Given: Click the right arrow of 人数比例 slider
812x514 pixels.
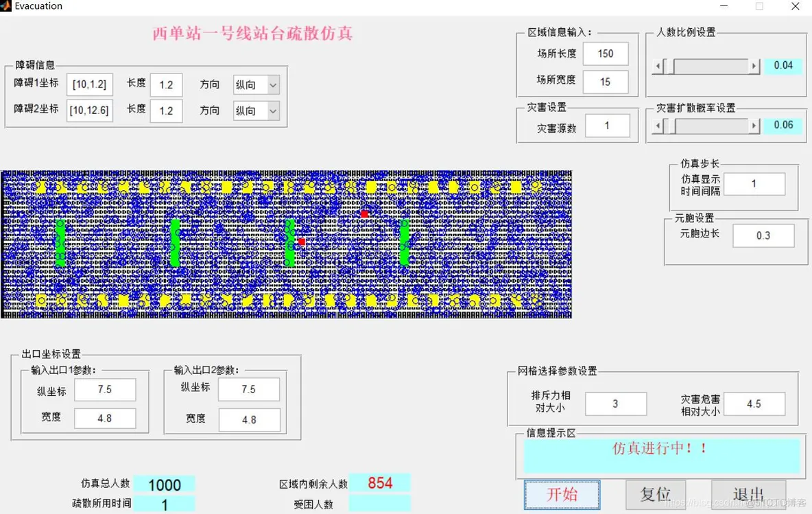Looking at the screenshot, I should (x=754, y=67).
